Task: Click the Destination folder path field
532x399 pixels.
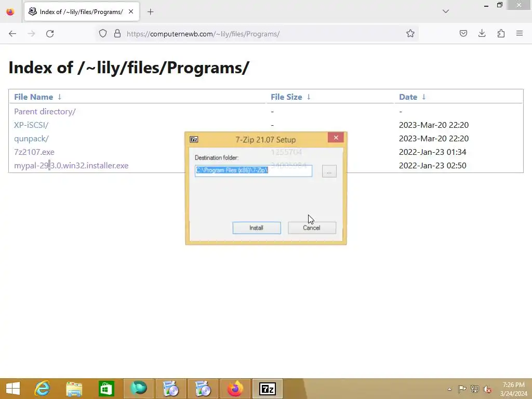Action: (254, 170)
